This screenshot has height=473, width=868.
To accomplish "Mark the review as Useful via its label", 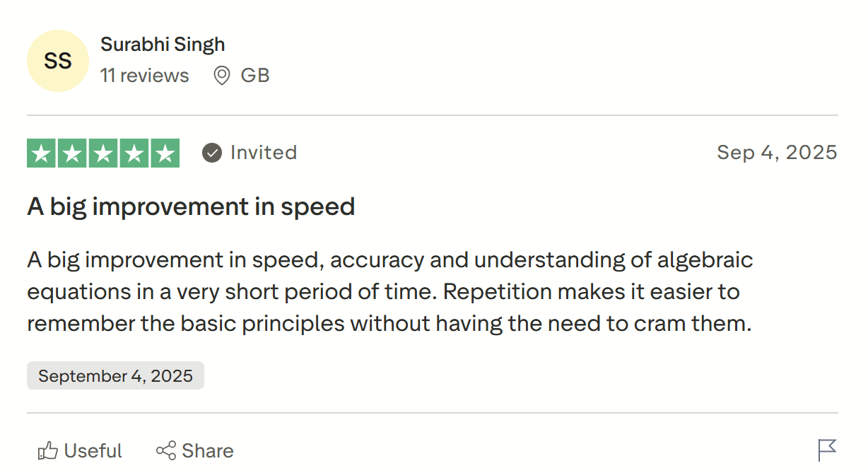I will 93,451.
